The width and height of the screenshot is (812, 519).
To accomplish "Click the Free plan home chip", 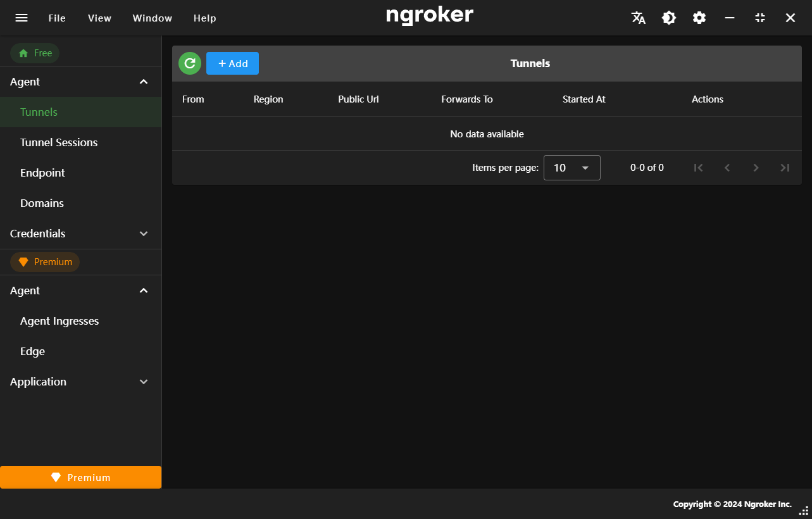I will pyautogui.click(x=35, y=53).
